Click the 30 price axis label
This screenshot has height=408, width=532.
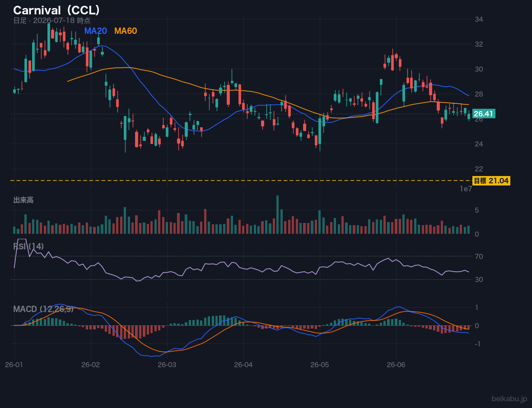[x=479, y=69]
